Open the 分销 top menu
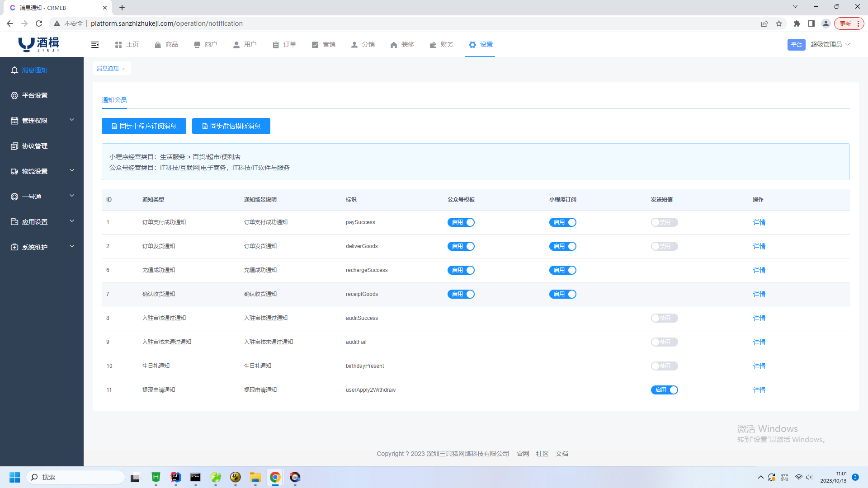Screen dimensions: 868x488 click(363, 44)
